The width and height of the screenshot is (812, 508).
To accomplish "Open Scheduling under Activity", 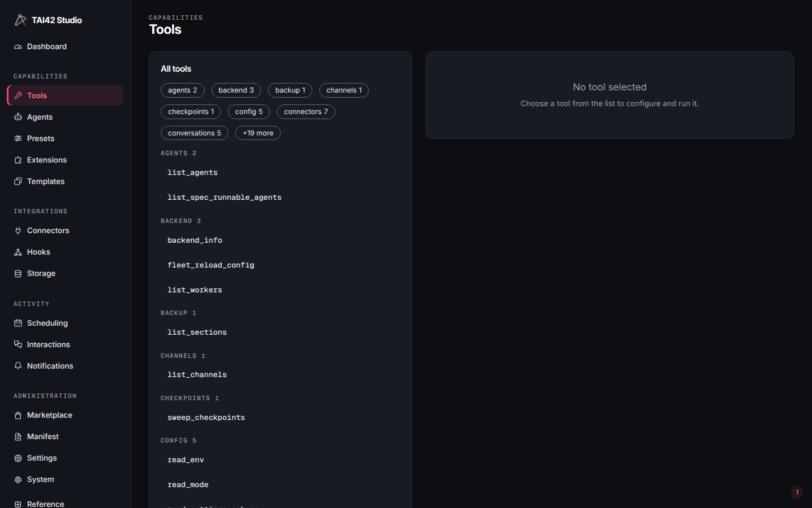I will [65, 323].
